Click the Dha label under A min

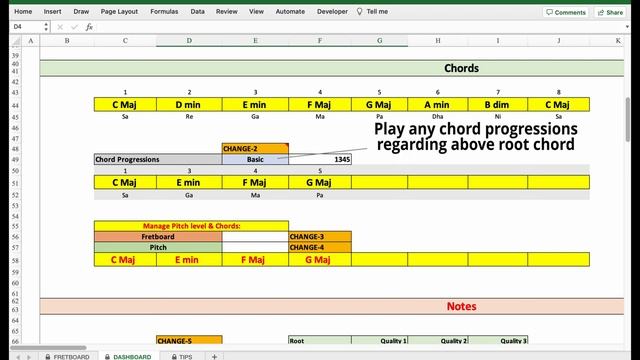(438, 116)
